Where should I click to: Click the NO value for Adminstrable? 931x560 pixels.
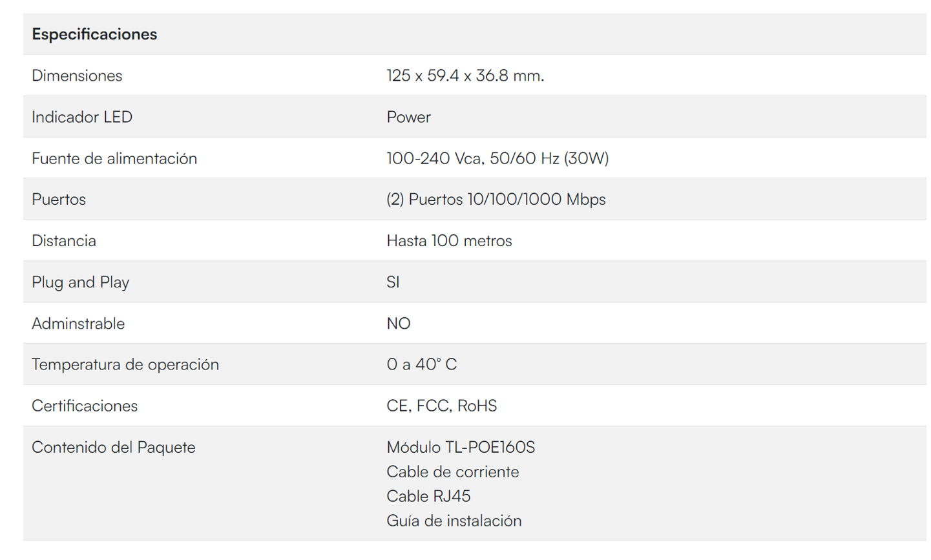(x=398, y=323)
